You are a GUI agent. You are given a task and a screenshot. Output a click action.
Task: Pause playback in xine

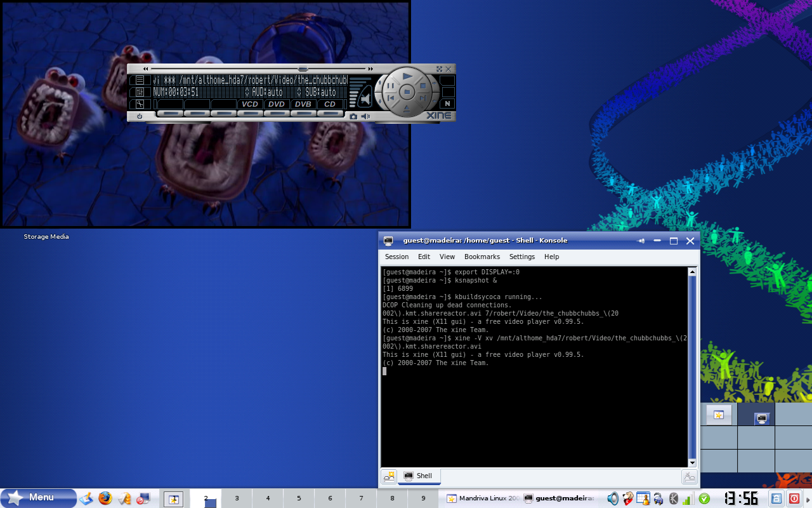coord(391,86)
